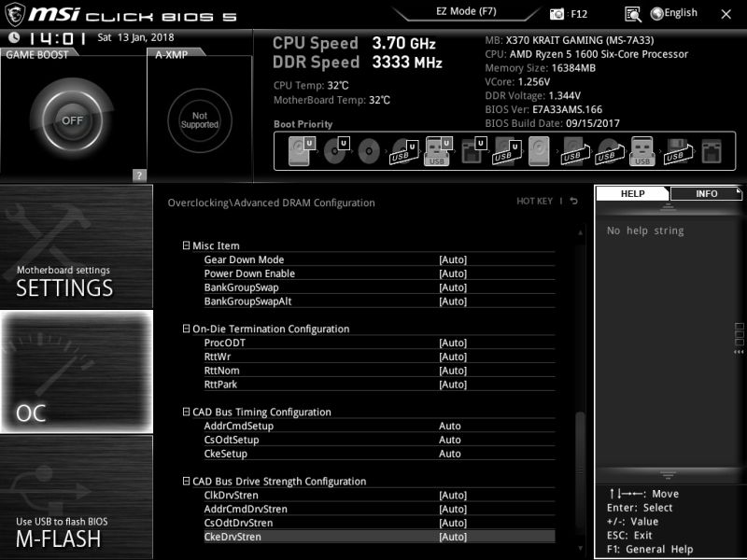The image size is (747, 560).
Task: Open ProcODT [Auto] value
Action: [x=453, y=343]
